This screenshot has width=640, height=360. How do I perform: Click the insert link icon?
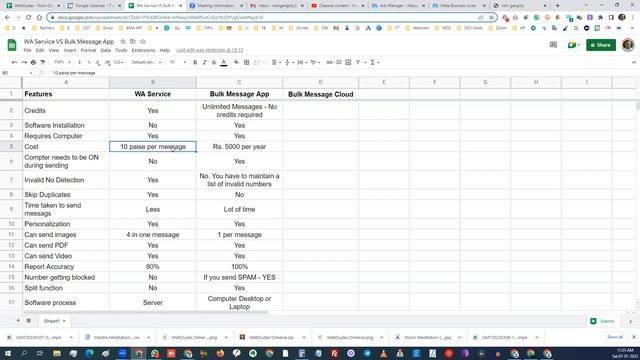(x=329, y=62)
